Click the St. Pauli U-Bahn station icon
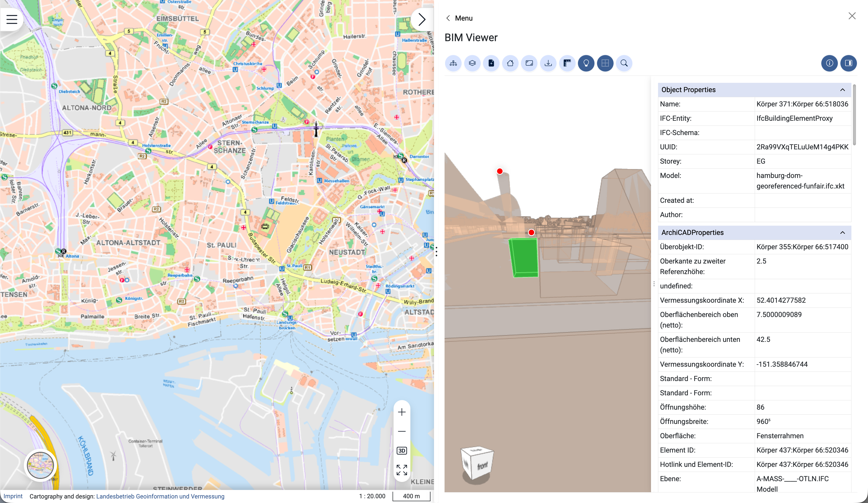The image size is (868, 503). pos(282,269)
